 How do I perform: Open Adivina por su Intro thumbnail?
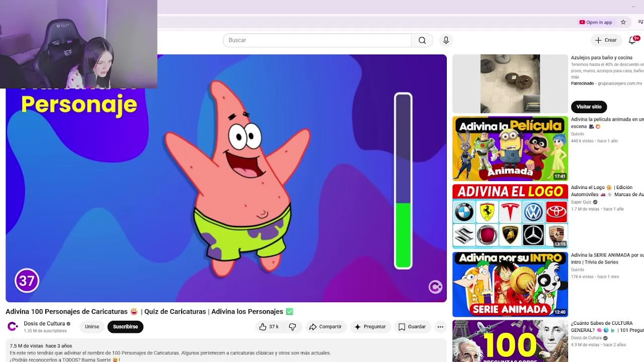510,284
